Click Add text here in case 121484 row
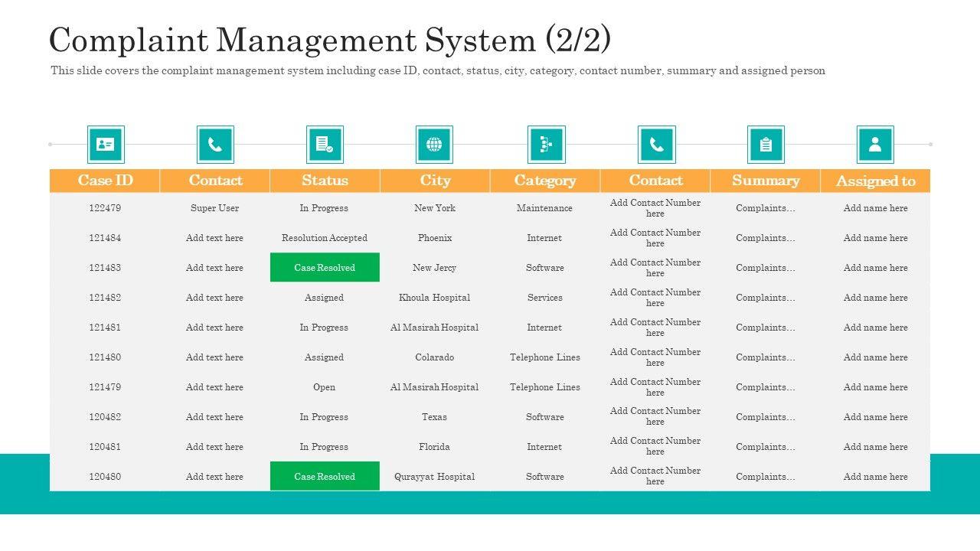This screenshot has height=551, width=980. click(215, 238)
